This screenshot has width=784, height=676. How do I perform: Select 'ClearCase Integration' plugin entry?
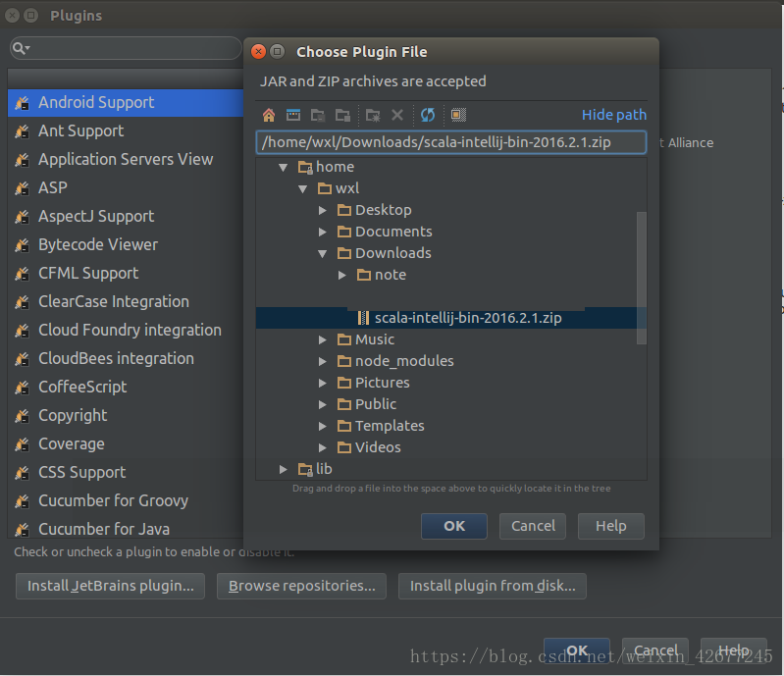point(126,302)
